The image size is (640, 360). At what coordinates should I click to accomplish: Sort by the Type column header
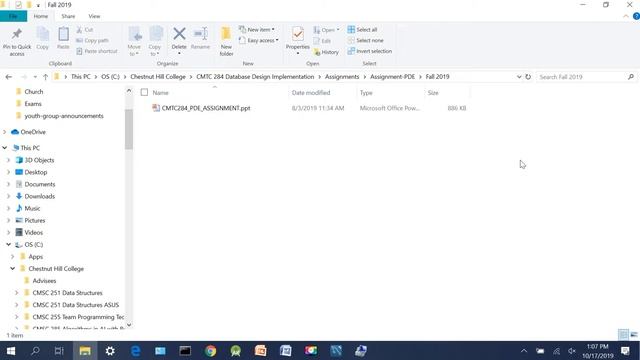click(x=366, y=93)
